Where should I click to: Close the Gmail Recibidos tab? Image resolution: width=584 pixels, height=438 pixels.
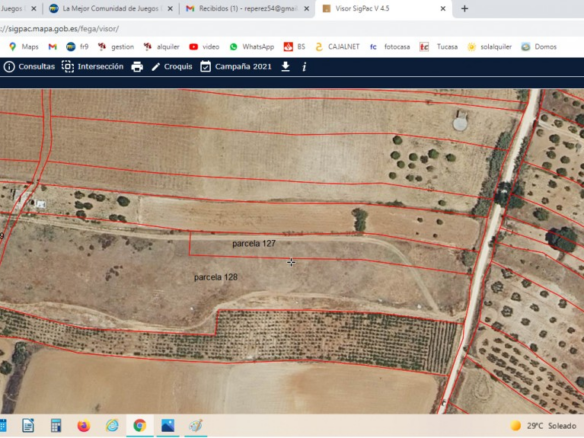pyautogui.click(x=306, y=9)
